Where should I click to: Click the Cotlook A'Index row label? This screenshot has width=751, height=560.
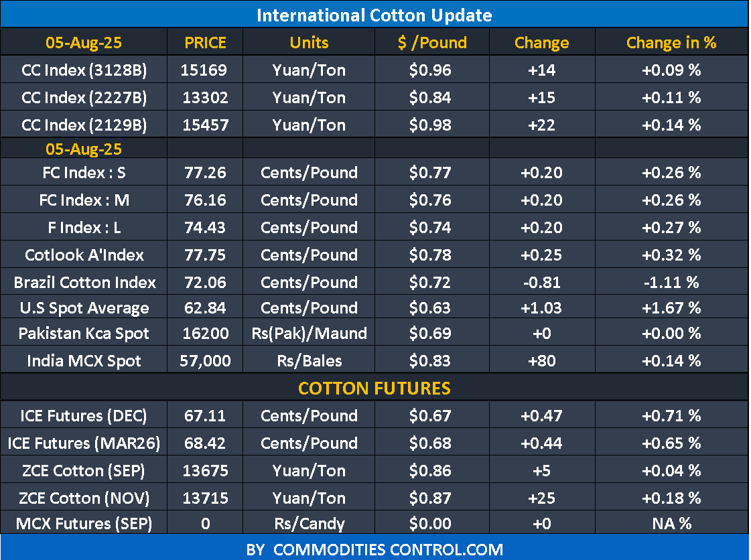(x=84, y=255)
